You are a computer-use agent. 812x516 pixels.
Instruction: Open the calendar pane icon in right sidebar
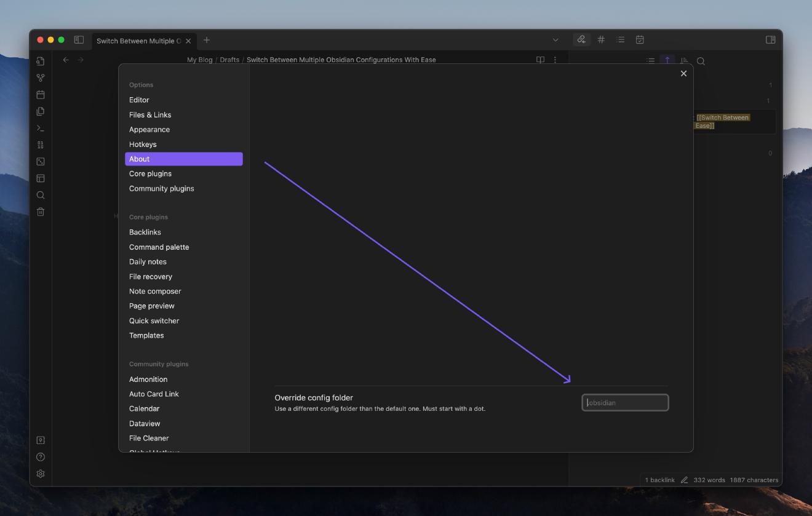click(x=640, y=39)
